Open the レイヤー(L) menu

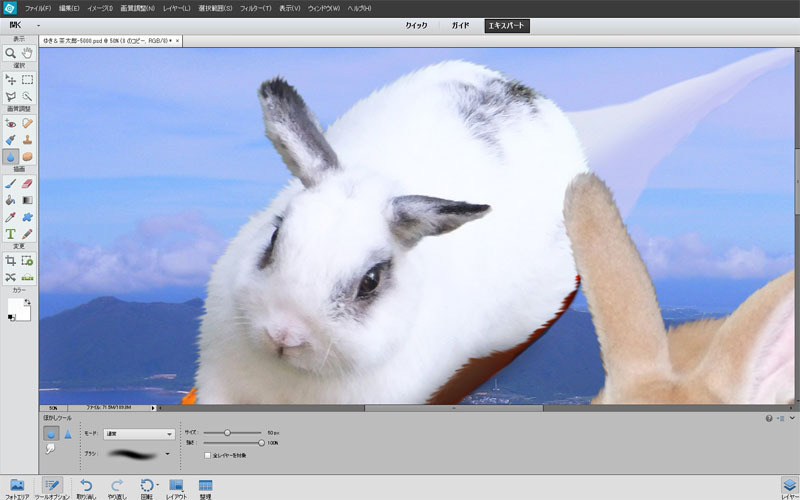pos(177,8)
